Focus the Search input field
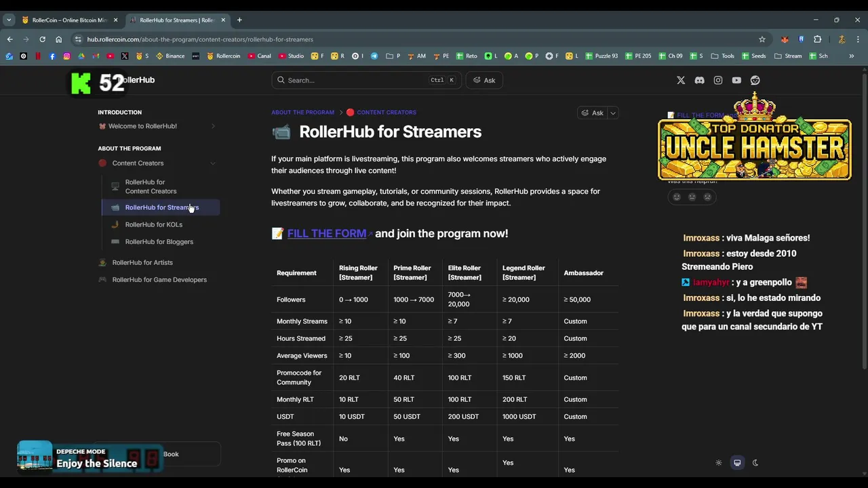The height and width of the screenshot is (488, 868). point(366,80)
